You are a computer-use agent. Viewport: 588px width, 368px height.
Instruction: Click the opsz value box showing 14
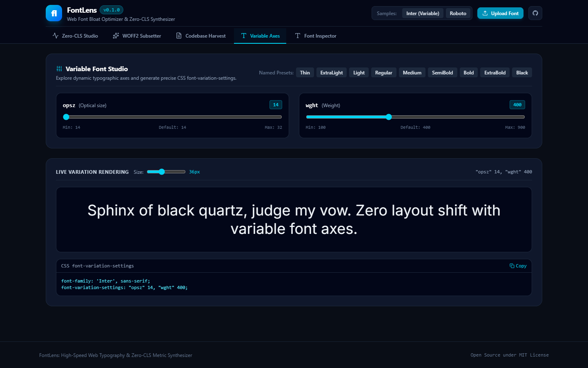click(276, 105)
